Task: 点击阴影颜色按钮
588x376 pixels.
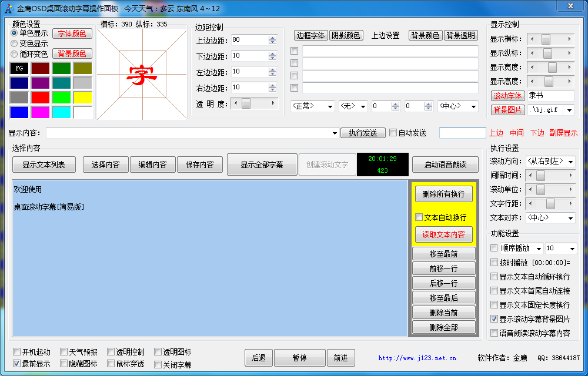Action: 346,35
